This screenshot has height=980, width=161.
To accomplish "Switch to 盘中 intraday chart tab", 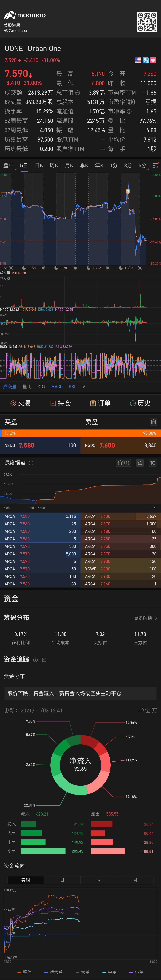I will tap(8, 165).
